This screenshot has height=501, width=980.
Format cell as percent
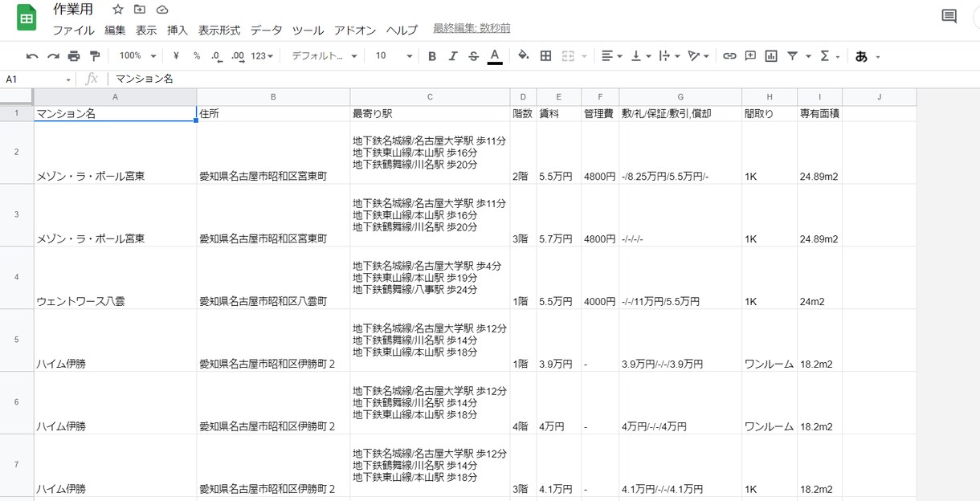(x=196, y=56)
